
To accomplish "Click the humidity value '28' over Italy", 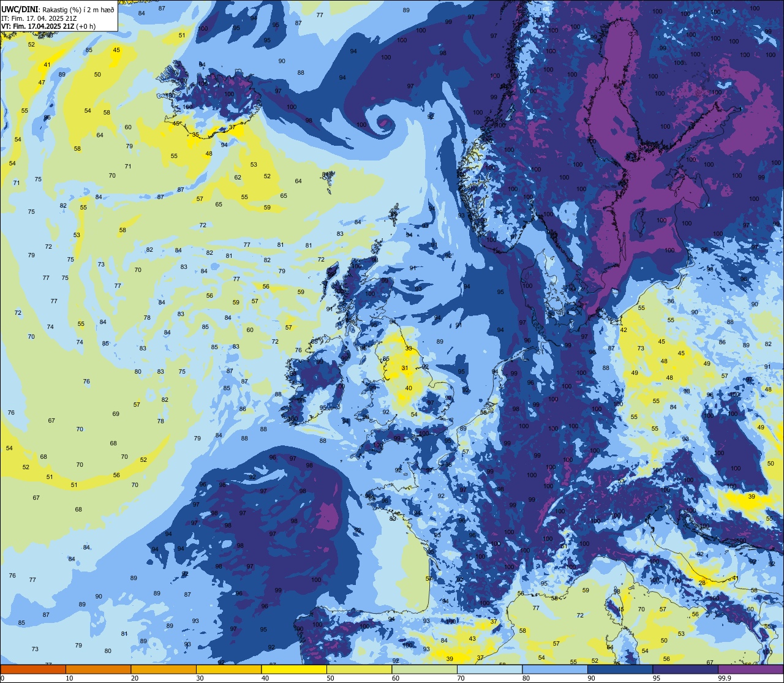I will (701, 583).
